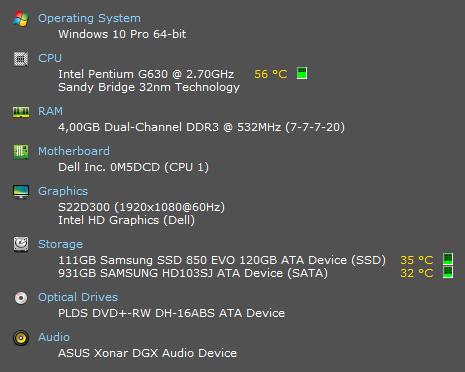The height and width of the screenshot is (372, 465).
Task: Click the monitor Graphics icon
Action: [21, 192]
